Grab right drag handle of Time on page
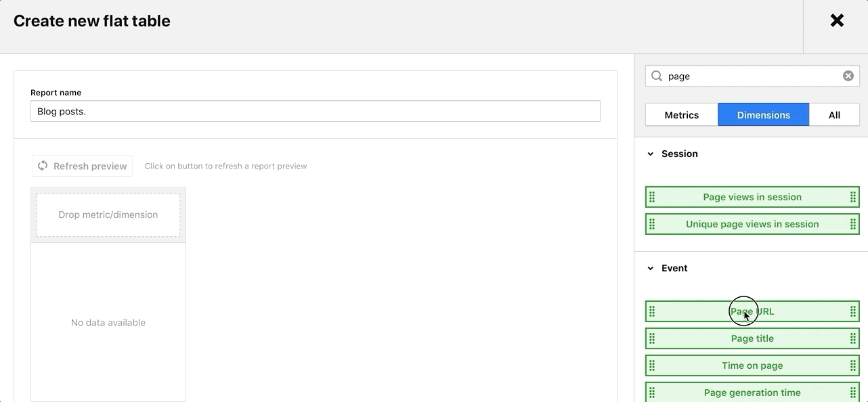 pyautogui.click(x=853, y=365)
